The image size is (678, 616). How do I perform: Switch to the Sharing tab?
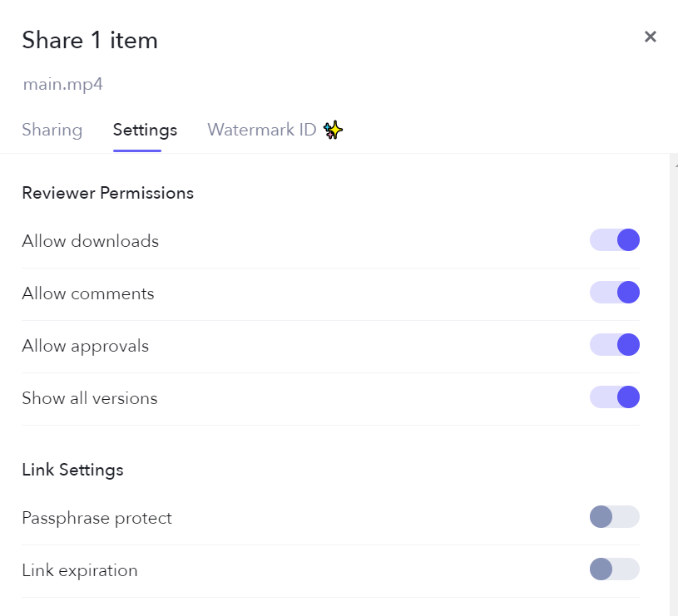pyautogui.click(x=52, y=130)
